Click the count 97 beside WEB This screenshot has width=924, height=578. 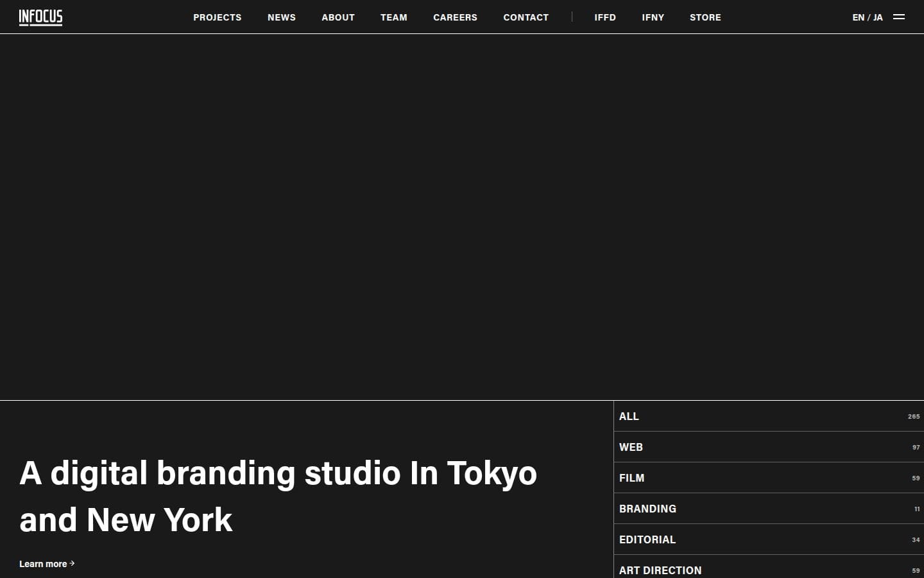point(916,448)
